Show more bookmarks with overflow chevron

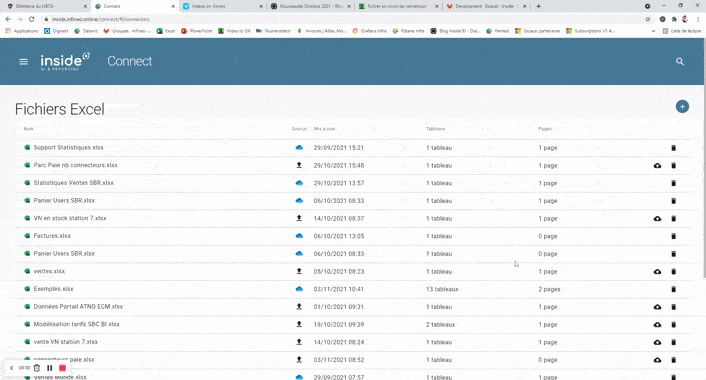pyautogui.click(x=653, y=31)
